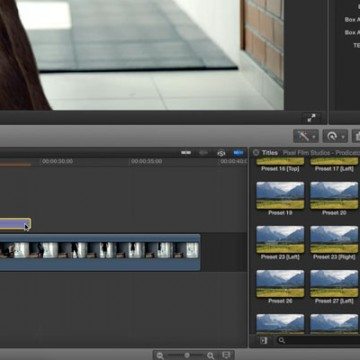360x360 pixels.
Task: Toggle the viewer full-screen playback icon
Action: pos(311,118)
